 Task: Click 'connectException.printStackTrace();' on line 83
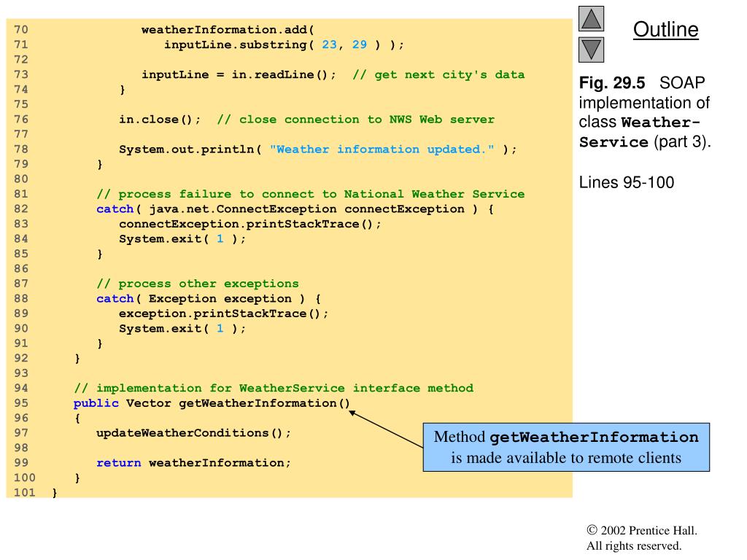coord(250,225)
